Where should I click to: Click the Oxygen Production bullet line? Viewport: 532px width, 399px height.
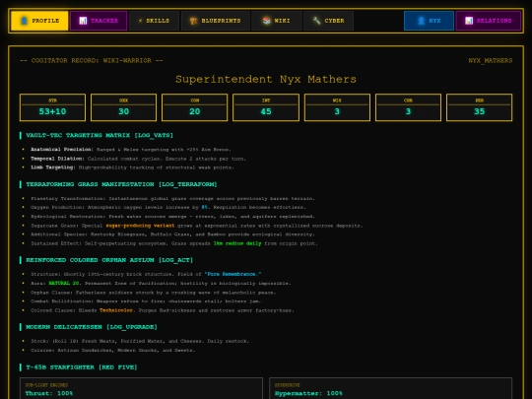pos(168,207)
